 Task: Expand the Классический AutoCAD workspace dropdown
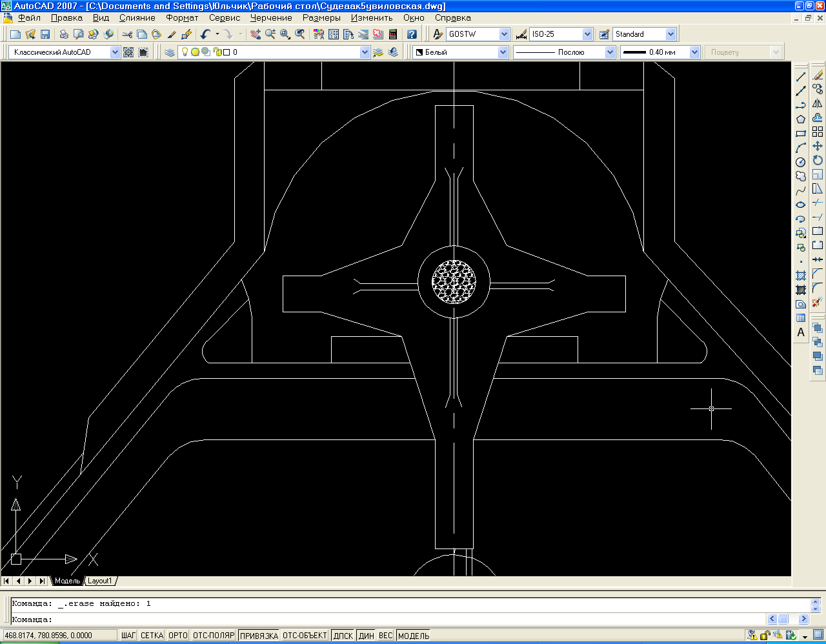click(115, 52)
